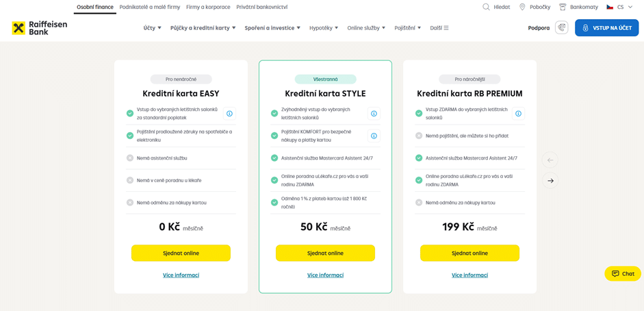Go to next card with right arrow
Image resolution: width=644 pixels, height=311 pixels.
click(550, 181)
